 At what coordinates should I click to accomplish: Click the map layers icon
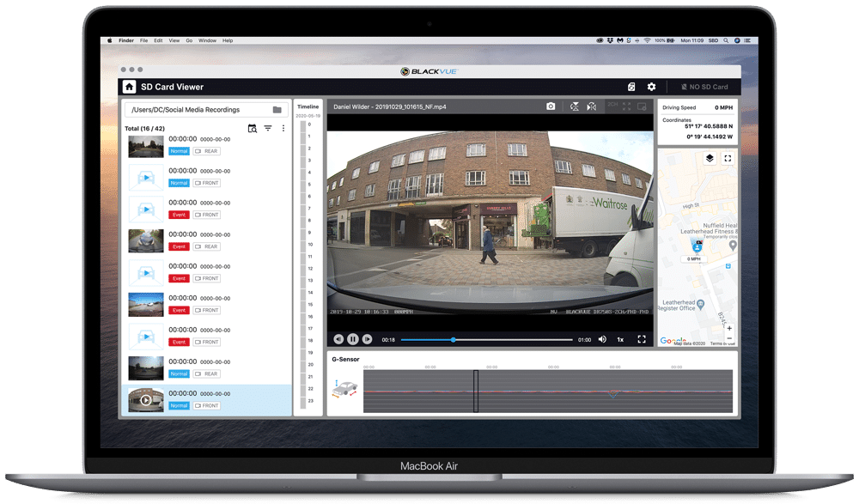(709, 158)
